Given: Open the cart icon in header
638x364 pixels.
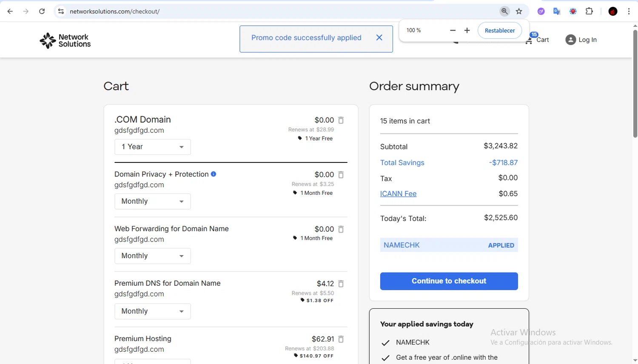Looking at the screenshot, I should click(530, 40).
